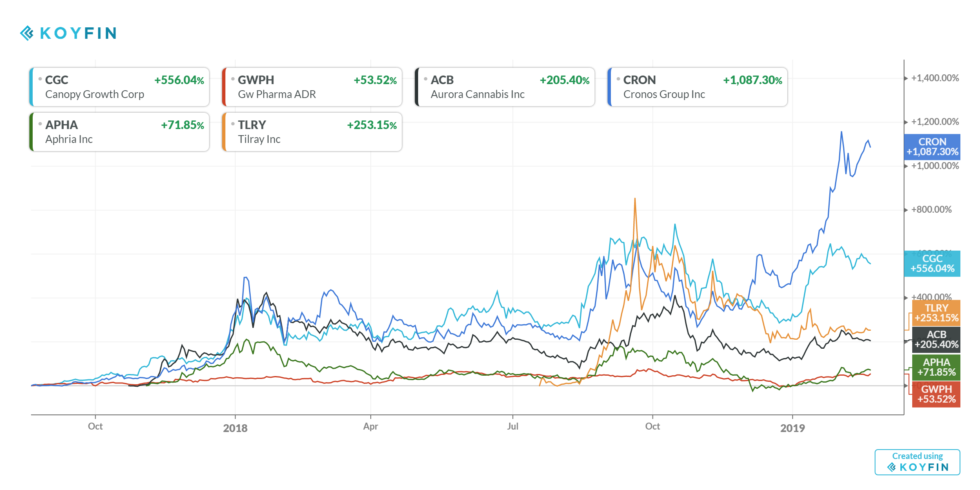Viewport: 980px width, 490px height.
Task: Click the +205.40% value on ACB card
Action: pyautogui.click(x=565, y=80)
